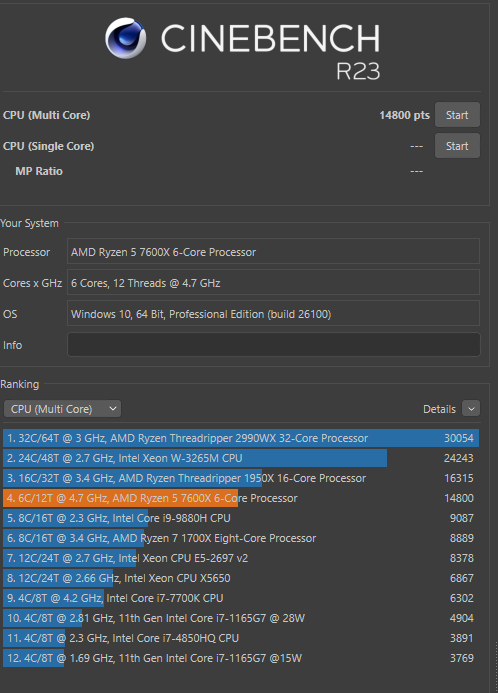Expand the Details chevron in Ranking
The image size is (498, 693).
(x=471, y=409)
